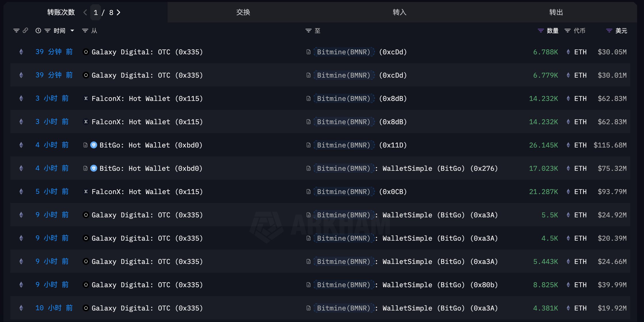Image resolution: width=644 pixels, height=322 pixels.
Task: Click the transaction link icon in header
Action: pyautogui.click(x=25, y=30)
